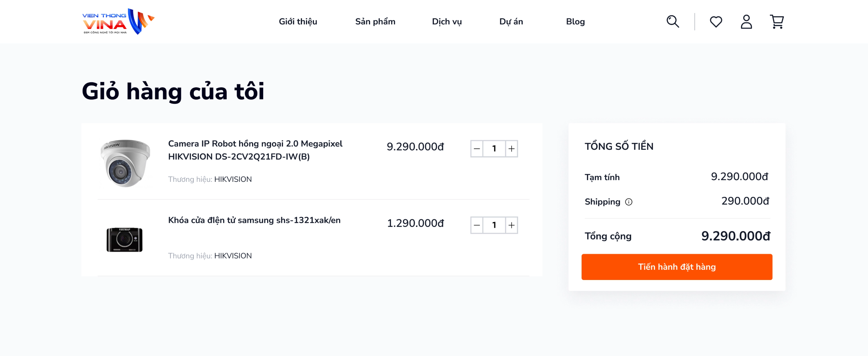Click HIKVISION brand of the door lock item
Image resolution: width=868 pixels, height=356 pixels.
click(233, 256)
